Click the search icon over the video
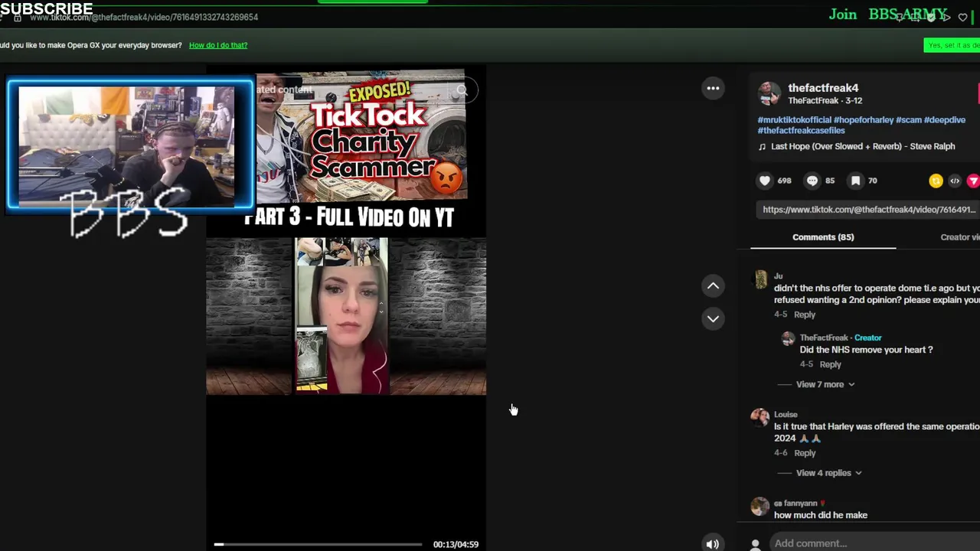Viewport: 980px width, 551px height. 461,90
